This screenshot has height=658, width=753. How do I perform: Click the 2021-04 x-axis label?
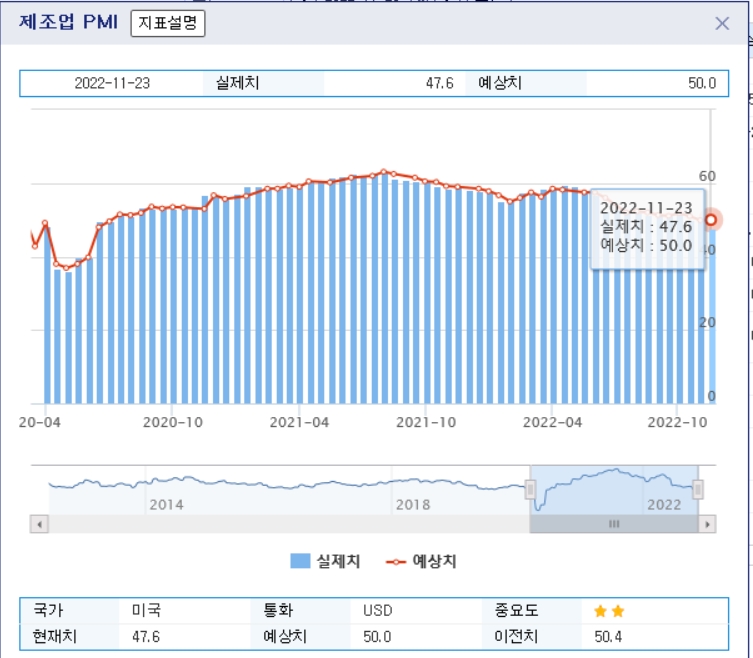(299, 422)
